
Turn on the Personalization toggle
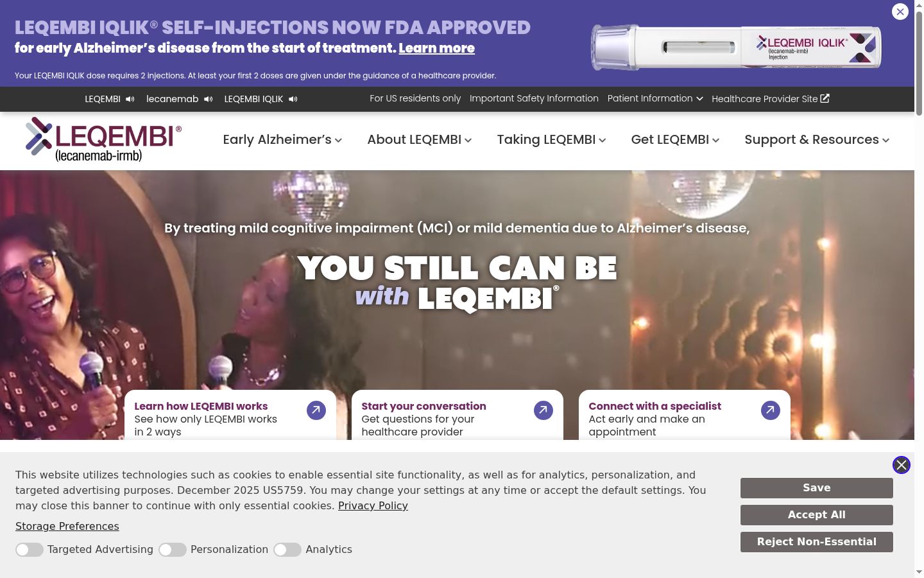[173, 550]
